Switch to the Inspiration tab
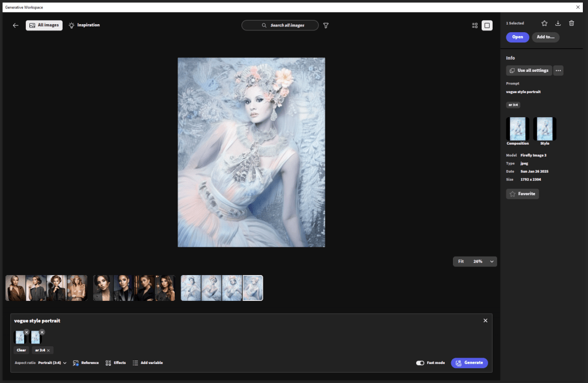This screenshot has height=383, width=588. click(84, 25)
